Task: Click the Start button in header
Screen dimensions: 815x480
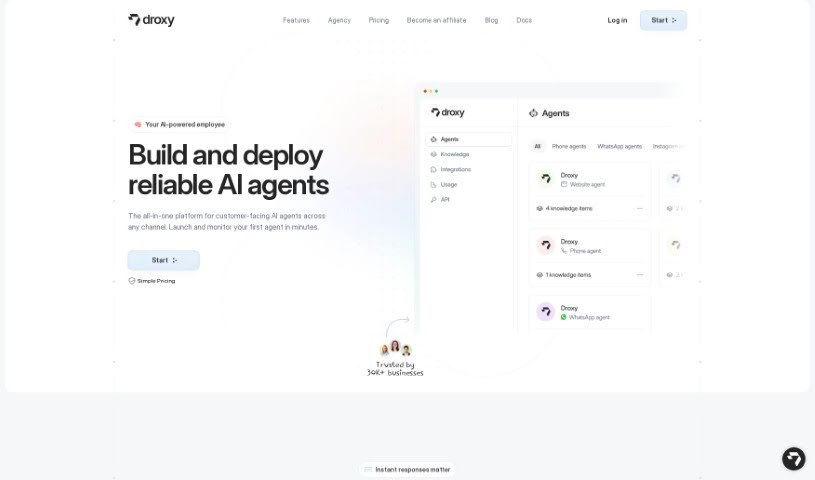Action: 663,20
